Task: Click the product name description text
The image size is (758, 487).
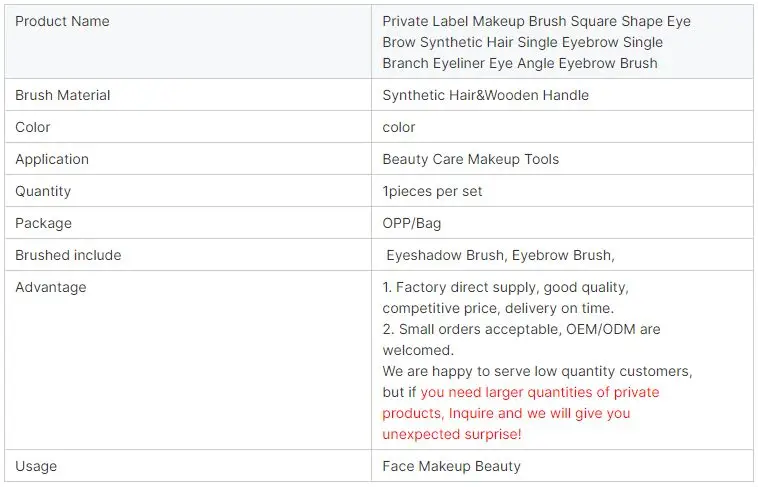Action: [536, 42]
